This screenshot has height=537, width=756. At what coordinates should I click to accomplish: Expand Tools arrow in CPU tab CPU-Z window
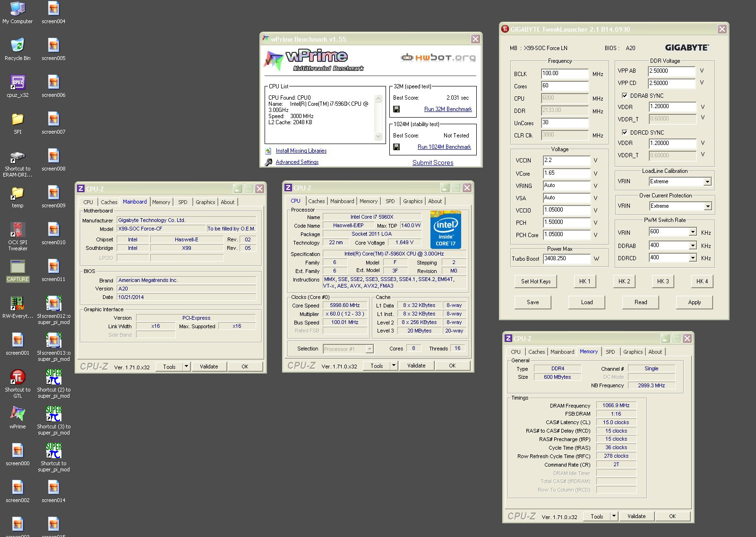(394, 366)
